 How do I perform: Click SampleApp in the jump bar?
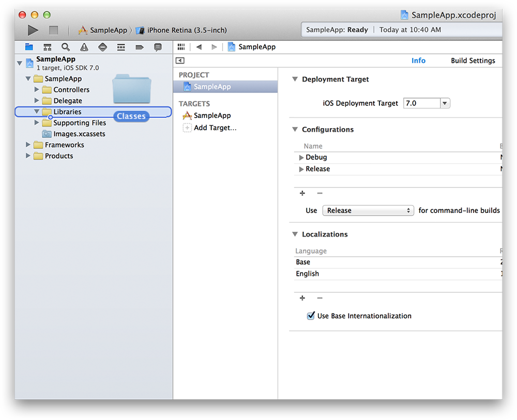[252, 47]
